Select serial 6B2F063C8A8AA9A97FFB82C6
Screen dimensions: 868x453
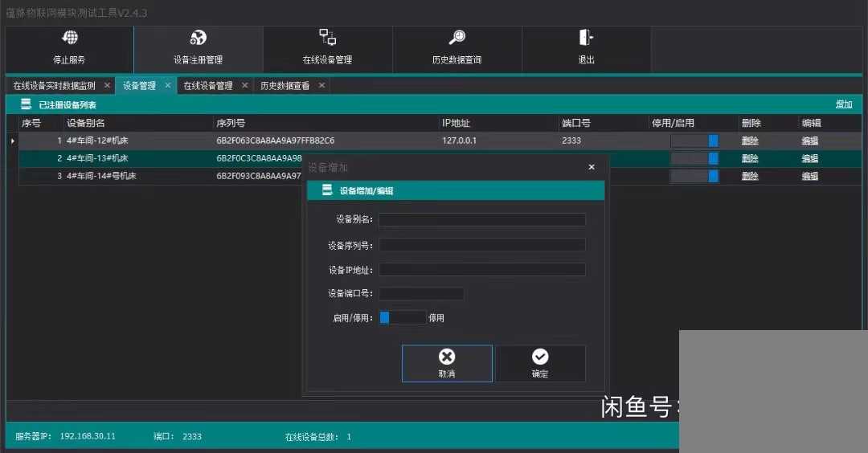[x=275, y=141]
